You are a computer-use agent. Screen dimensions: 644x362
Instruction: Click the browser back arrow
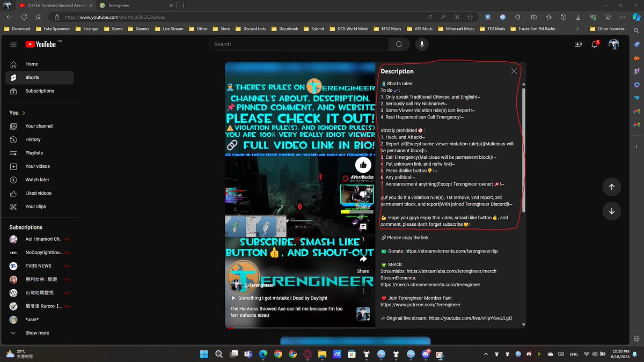click(x=9, y=17)
